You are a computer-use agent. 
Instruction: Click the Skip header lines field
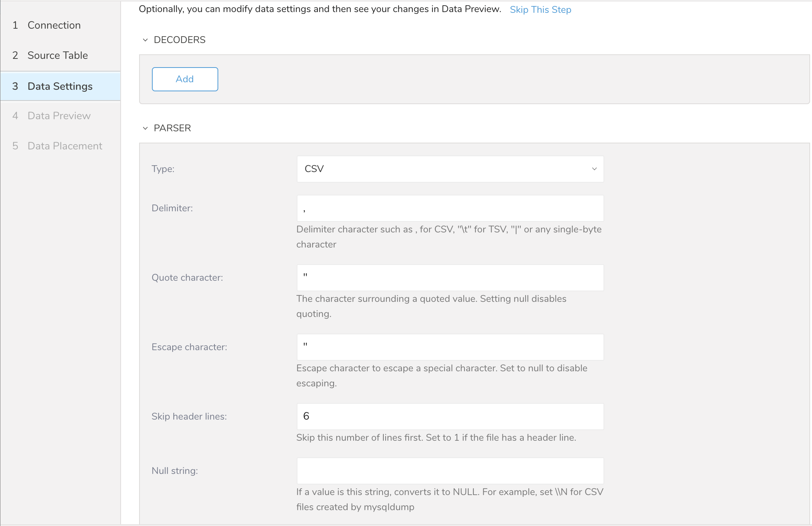click(450, 417)
